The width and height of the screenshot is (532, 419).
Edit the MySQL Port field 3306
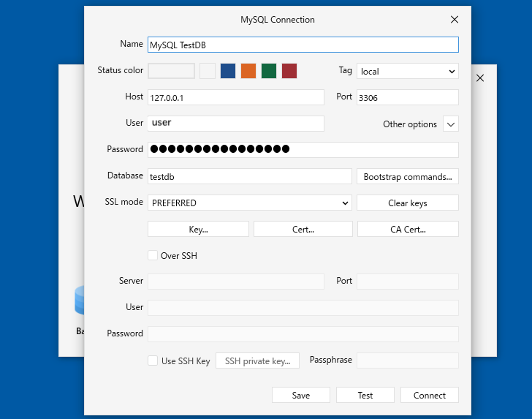[x=408, y=97]
